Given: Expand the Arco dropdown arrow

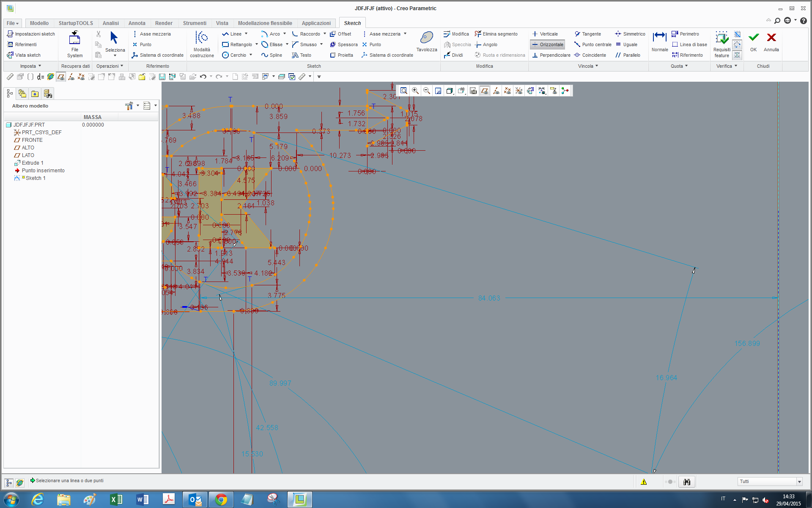Looking at the screenshot, I should click(x=285, y=34).
